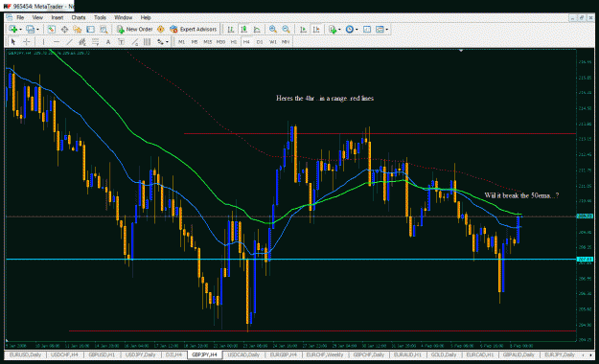Open the USDCAD,Daily chart tab
This screenshot has height=364, width=599.
243,354
